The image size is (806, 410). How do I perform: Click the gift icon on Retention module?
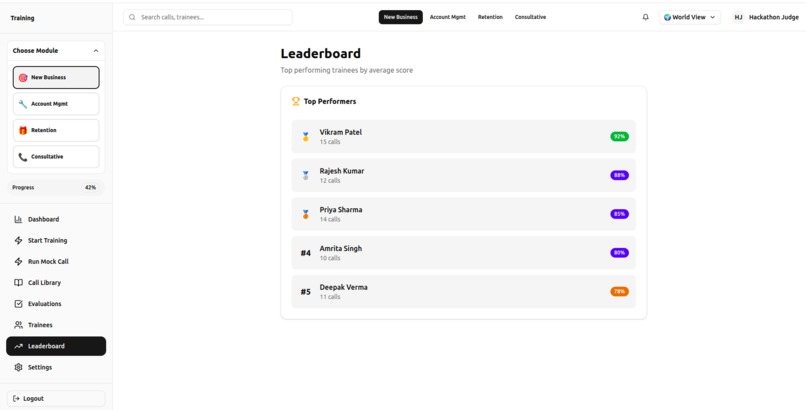point(23,131)
